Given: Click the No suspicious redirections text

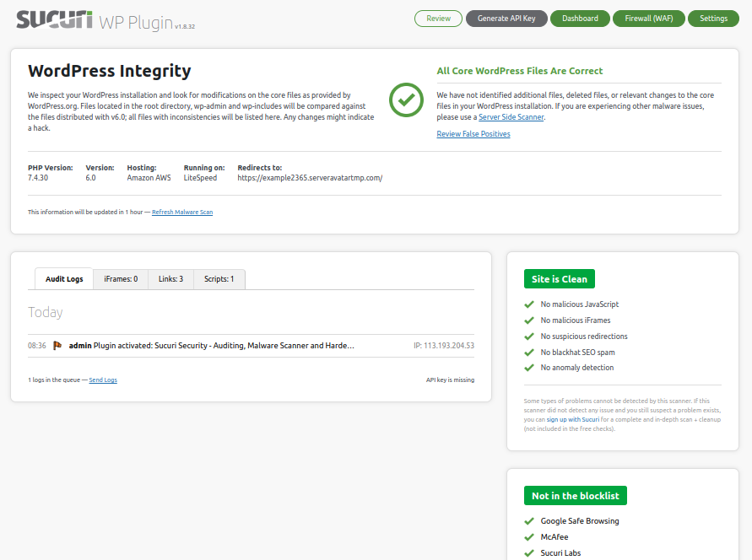Looking at the screenshot, I should click(584, 337).
